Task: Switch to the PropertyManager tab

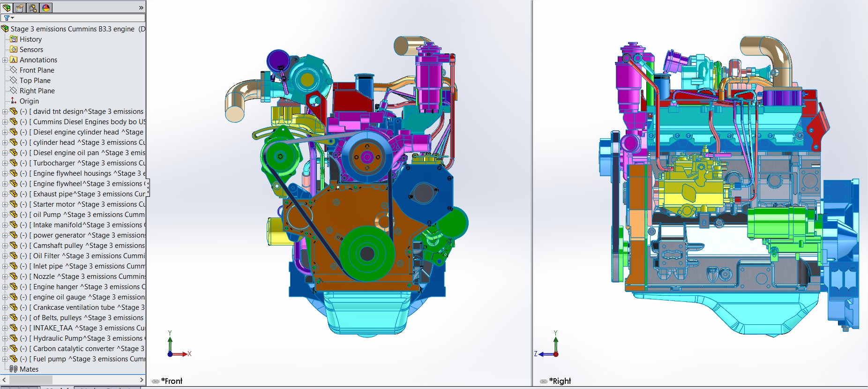Action: 20,7
